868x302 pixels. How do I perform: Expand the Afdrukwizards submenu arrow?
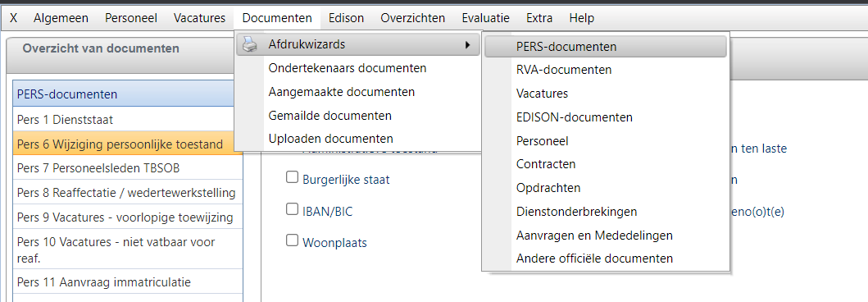(468, 44)
